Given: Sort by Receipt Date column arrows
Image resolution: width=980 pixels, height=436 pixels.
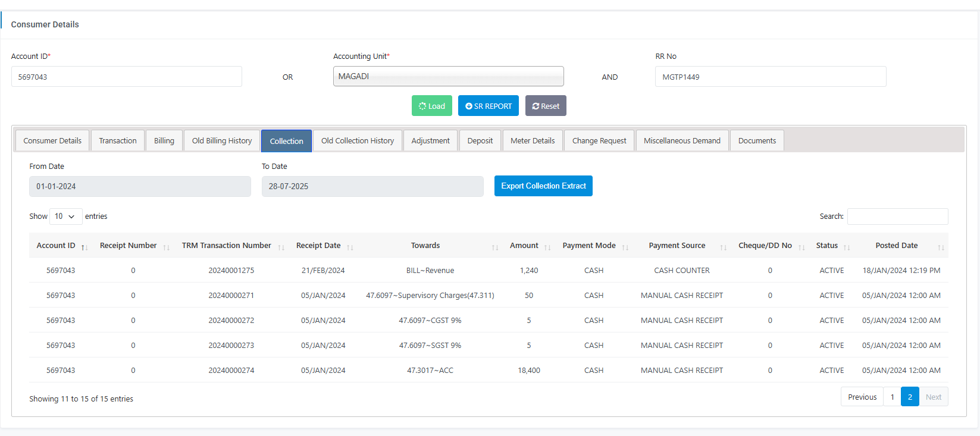Looking at the screenshot, I should 350,247.
